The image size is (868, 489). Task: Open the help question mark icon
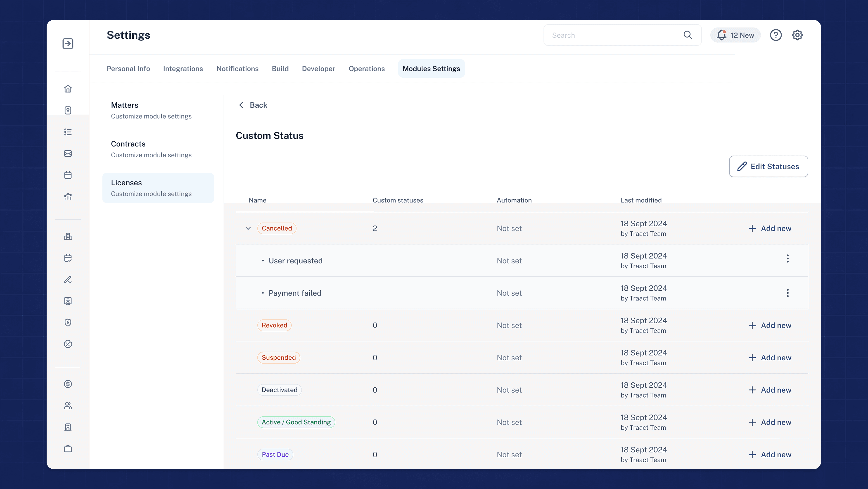tap(776, 35)
